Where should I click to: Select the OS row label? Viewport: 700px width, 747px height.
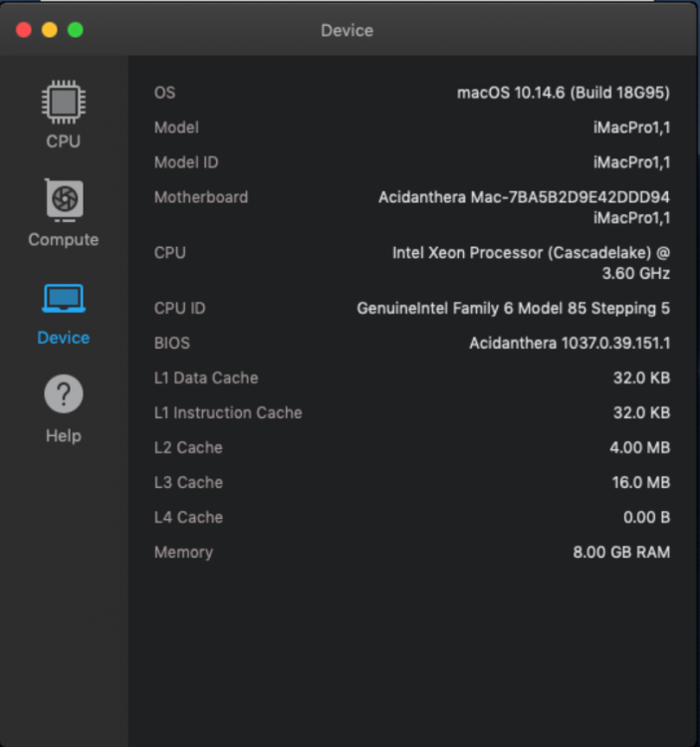click(x=164, y=93)
